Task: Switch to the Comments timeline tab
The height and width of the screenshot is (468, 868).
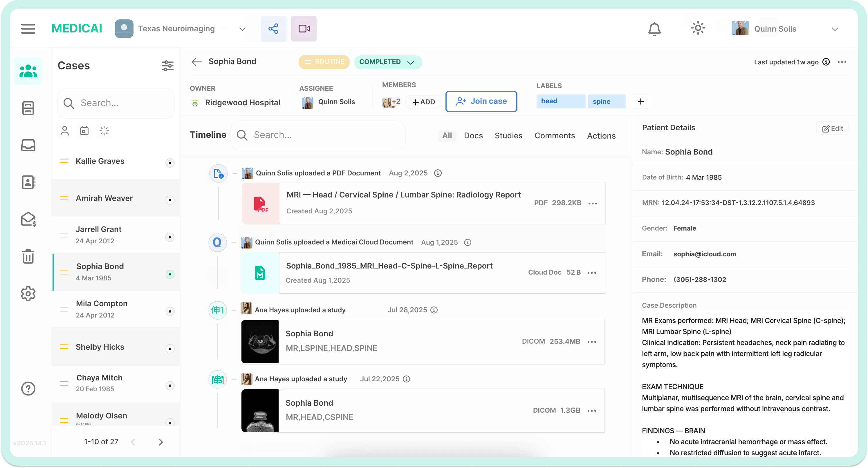Action: tap(554, 136)
